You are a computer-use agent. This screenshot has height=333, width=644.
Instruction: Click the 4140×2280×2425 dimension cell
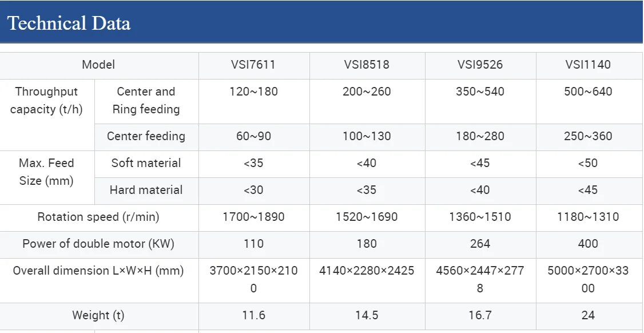367,271
